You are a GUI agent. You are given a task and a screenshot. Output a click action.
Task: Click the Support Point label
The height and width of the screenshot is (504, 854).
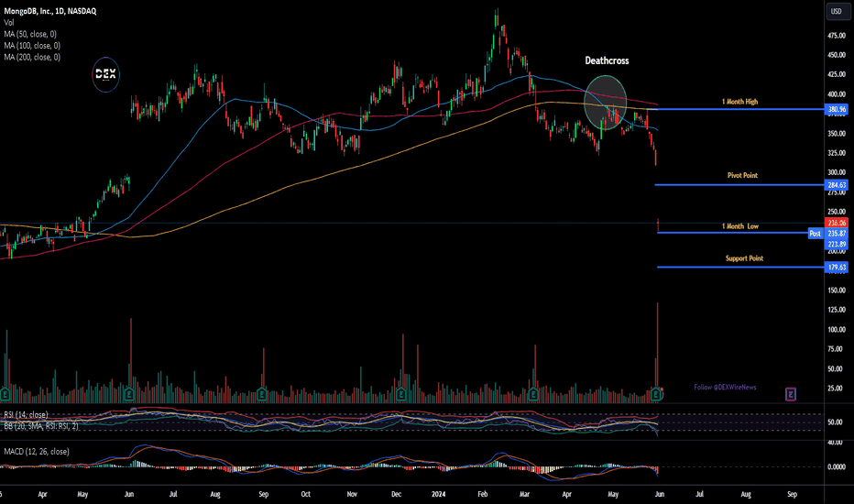pos(744,258)
